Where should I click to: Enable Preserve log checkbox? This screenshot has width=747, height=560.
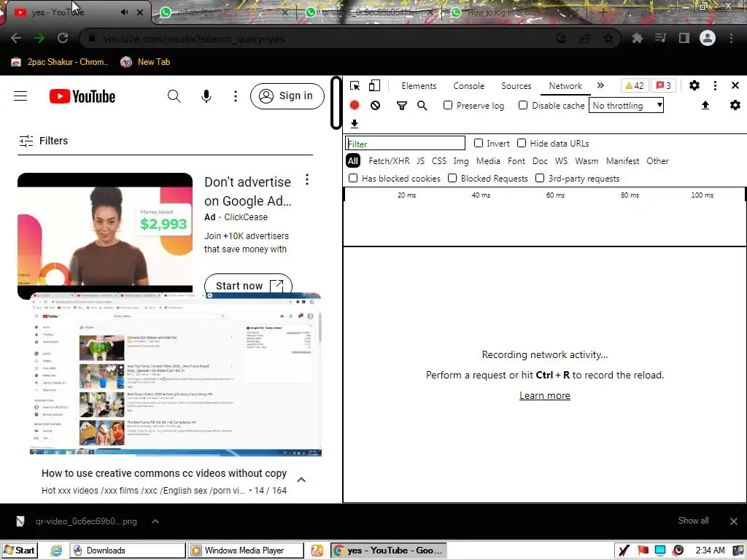pyautogui.click(x=448, y=105)
